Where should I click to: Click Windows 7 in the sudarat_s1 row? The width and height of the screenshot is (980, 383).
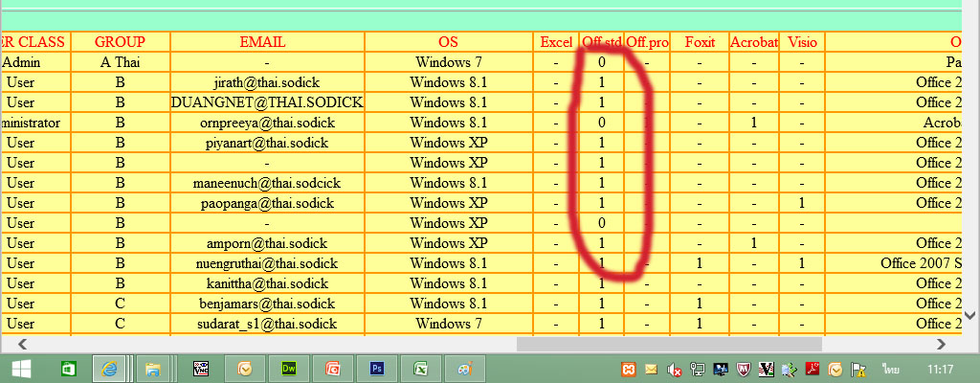(448, 324)
